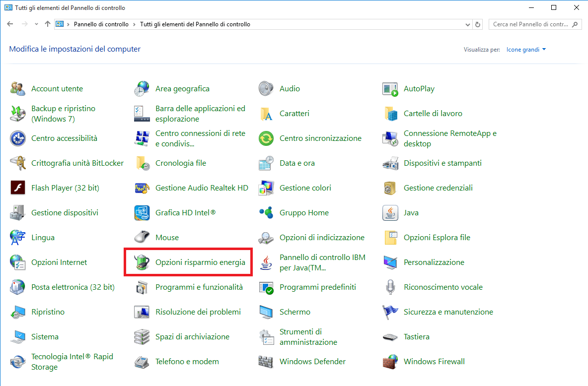The width and height of the screenshot is (588, 386).
Task: Open the Pannello di controllo IBM link
Action: [322, 262]
